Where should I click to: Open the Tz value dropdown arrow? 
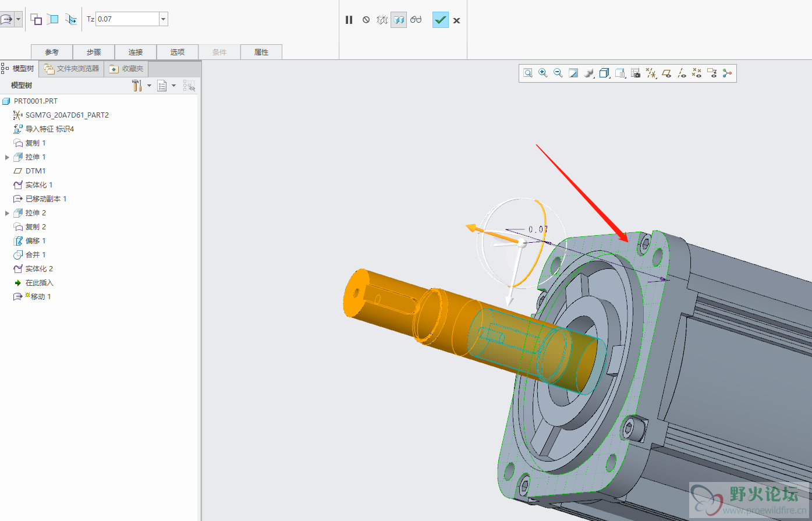164,19
